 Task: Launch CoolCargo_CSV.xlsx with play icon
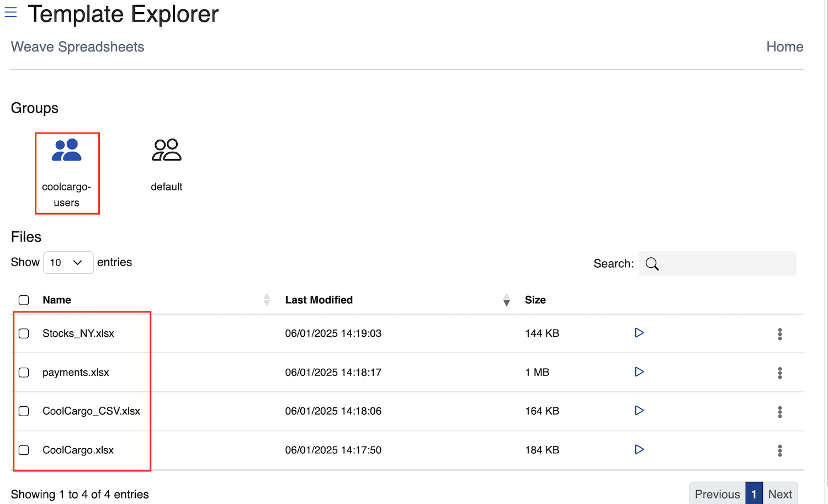point(639,411)
